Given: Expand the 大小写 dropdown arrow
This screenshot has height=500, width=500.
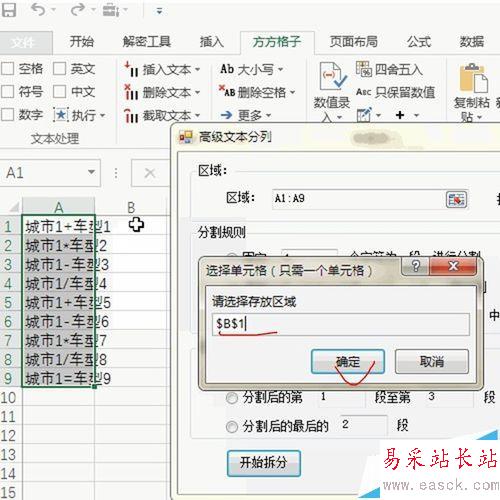Looking at the screenshot, I should (280, 70).
